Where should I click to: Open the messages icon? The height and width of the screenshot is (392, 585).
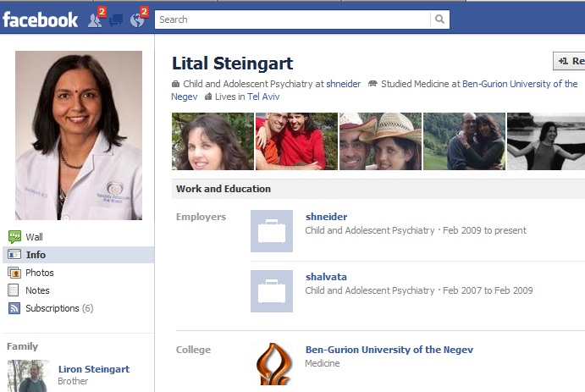[x=116, y=20]
